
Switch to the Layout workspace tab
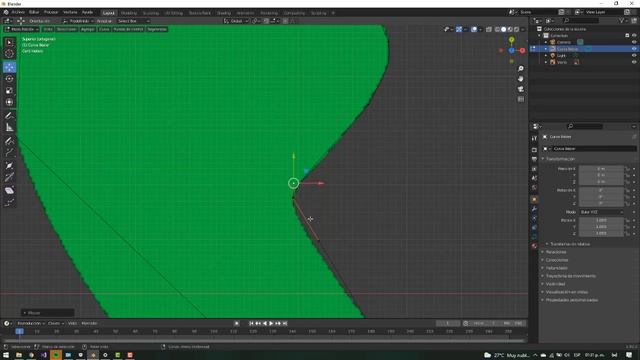tap(109, 13)
